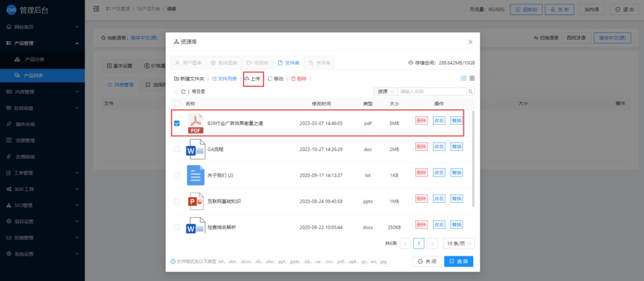Switch to grid view in resource library

[472, 78]
